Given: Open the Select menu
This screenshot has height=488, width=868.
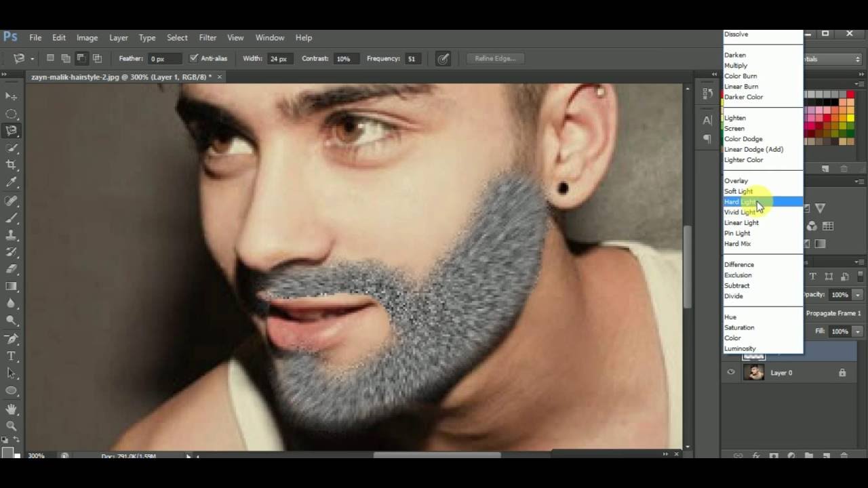Looking at the screenshot, I should tap(177, 37).
